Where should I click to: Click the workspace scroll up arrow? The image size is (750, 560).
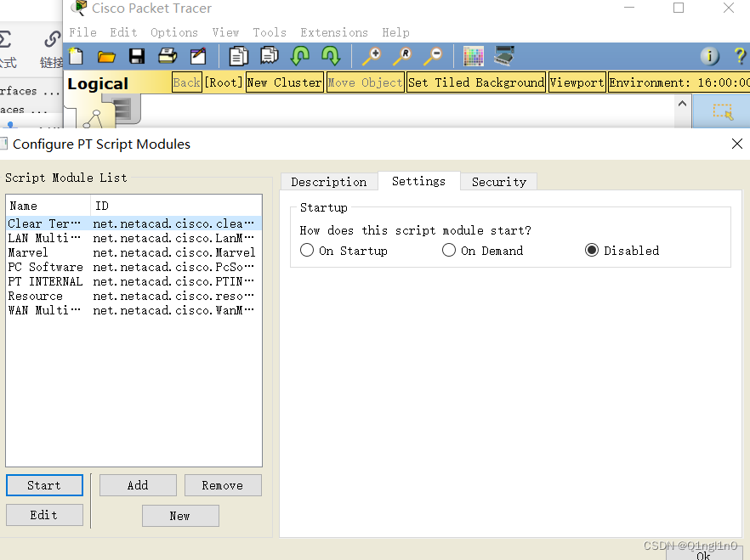683,104
